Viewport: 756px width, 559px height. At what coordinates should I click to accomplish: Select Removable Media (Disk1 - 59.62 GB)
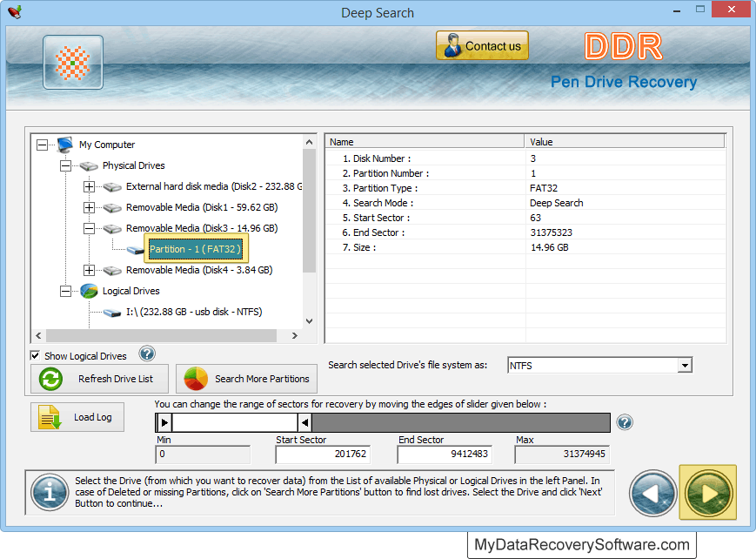pyautogui.click(x=202, y=207)
